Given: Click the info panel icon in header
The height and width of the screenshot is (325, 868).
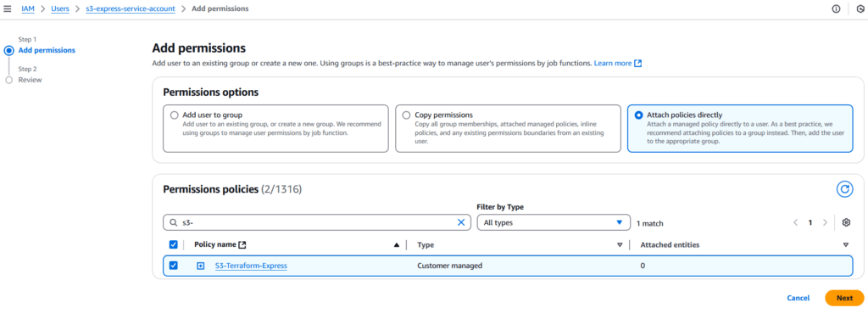Looking at the screenshot, I should (836, 8).
